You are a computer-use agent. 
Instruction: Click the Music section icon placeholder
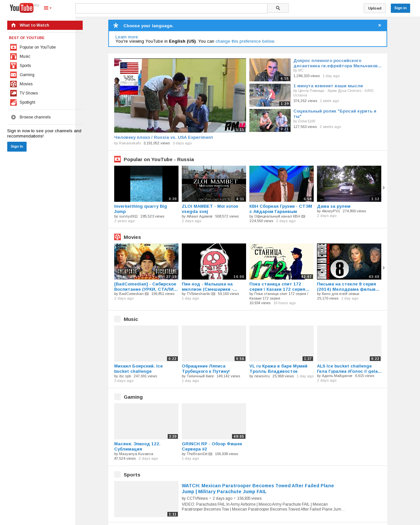click(x=117, y=319)
